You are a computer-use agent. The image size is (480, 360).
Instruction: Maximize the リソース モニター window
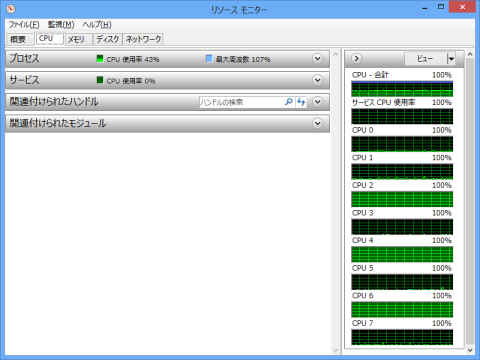(x=441, y=7)
